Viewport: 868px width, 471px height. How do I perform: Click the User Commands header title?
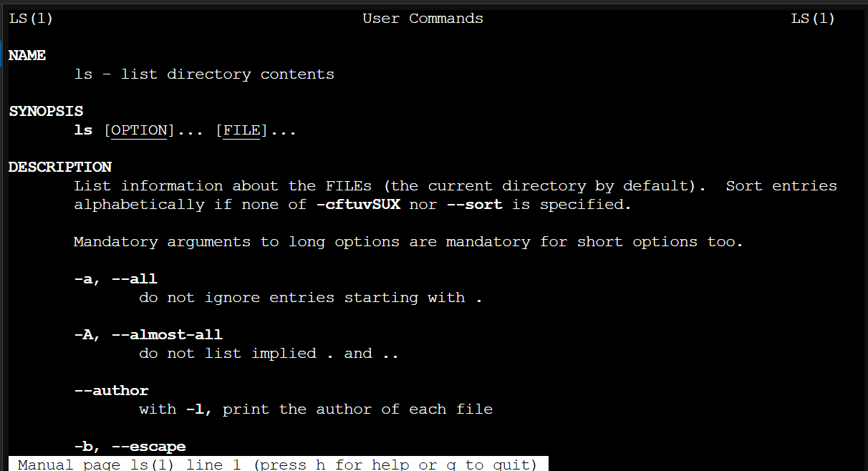(x=423, y=19)
